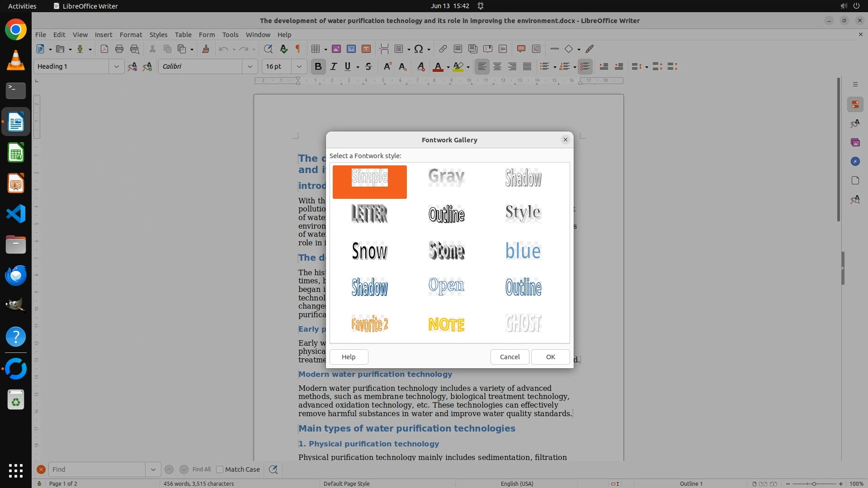Click the Insert Special Character omega icon
Viewport: 868px width, 488px height.
419,49
